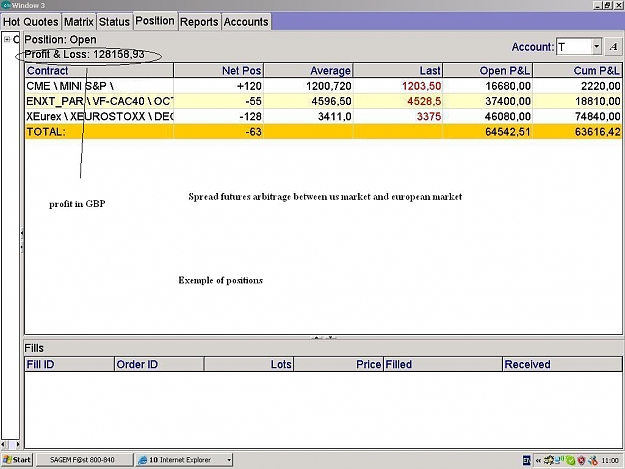Screen dimensions: 625x469
Task: Click the Lots column header in Fills
Action: 249,364
